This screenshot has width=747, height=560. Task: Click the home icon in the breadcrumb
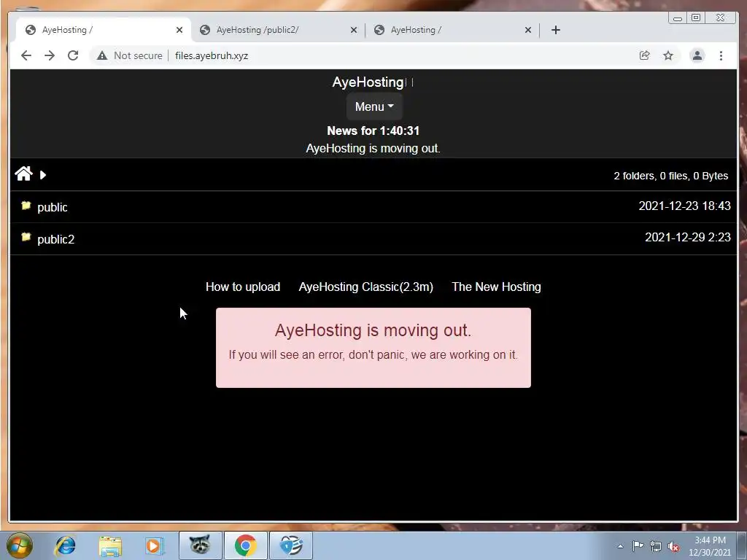coord(24,174)
